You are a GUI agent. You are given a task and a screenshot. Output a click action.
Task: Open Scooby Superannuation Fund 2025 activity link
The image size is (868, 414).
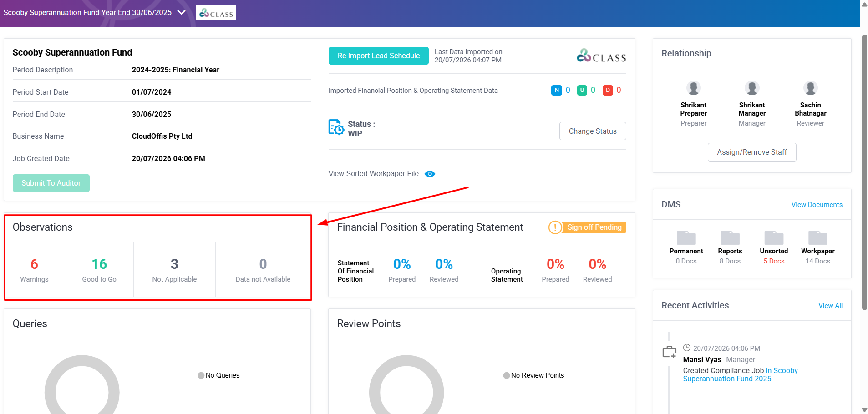(741, 374)
